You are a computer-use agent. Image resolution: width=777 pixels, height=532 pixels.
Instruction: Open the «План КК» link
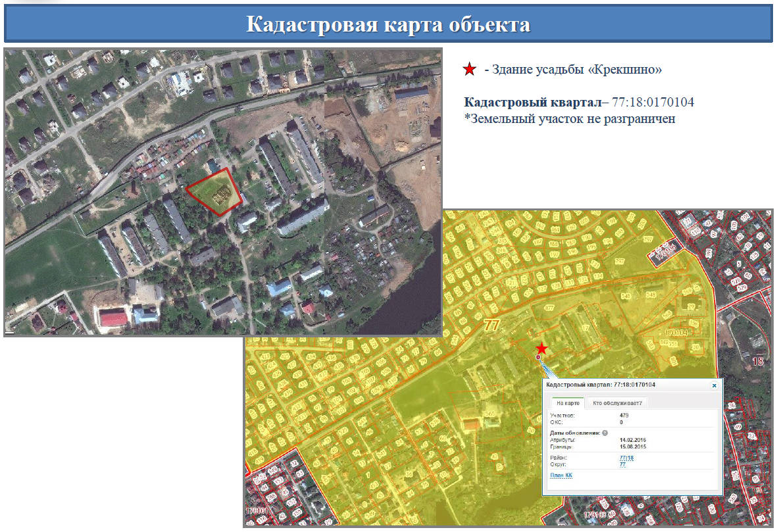[x=561, y=475]
